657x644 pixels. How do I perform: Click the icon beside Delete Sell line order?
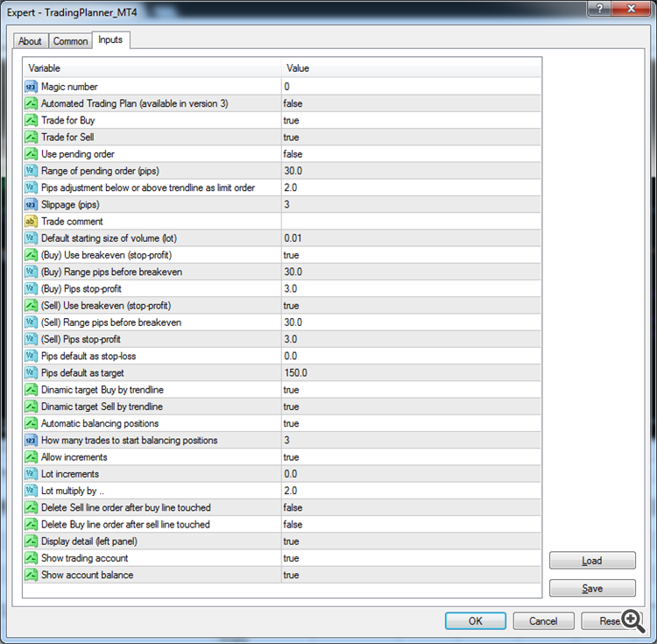[31, 507]
